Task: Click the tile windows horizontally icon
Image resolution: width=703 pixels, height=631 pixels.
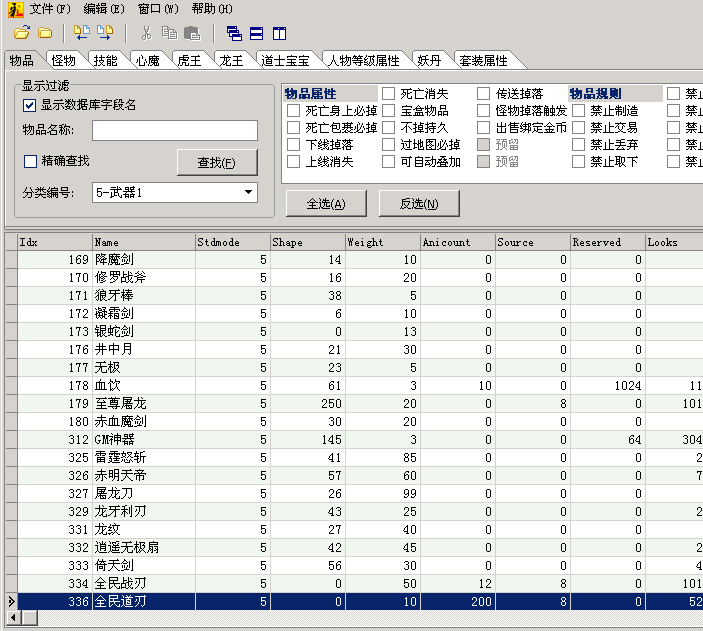Action: click(x=256, y=33)
